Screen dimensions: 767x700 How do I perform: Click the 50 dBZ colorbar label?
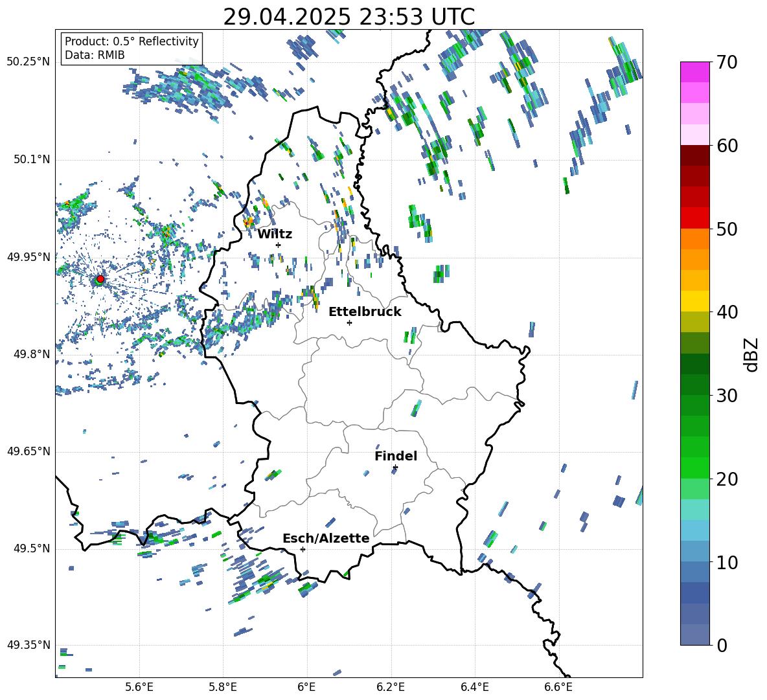727,229
